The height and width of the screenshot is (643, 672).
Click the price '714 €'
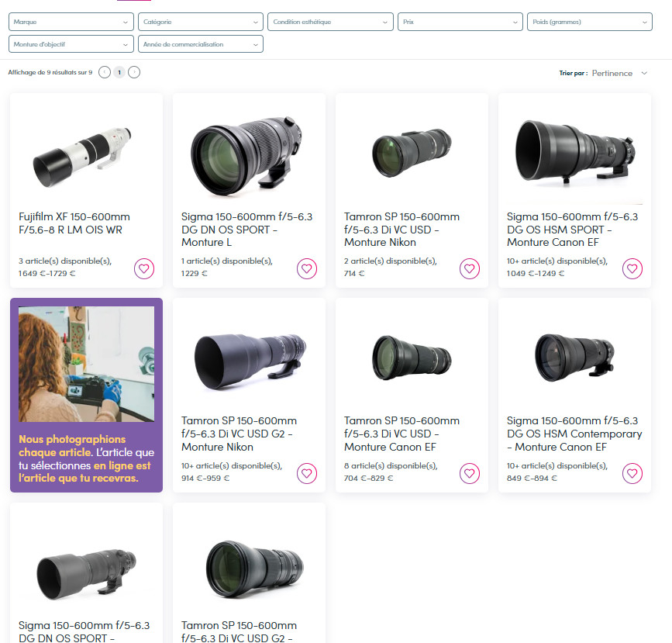[x=354, y=273]
